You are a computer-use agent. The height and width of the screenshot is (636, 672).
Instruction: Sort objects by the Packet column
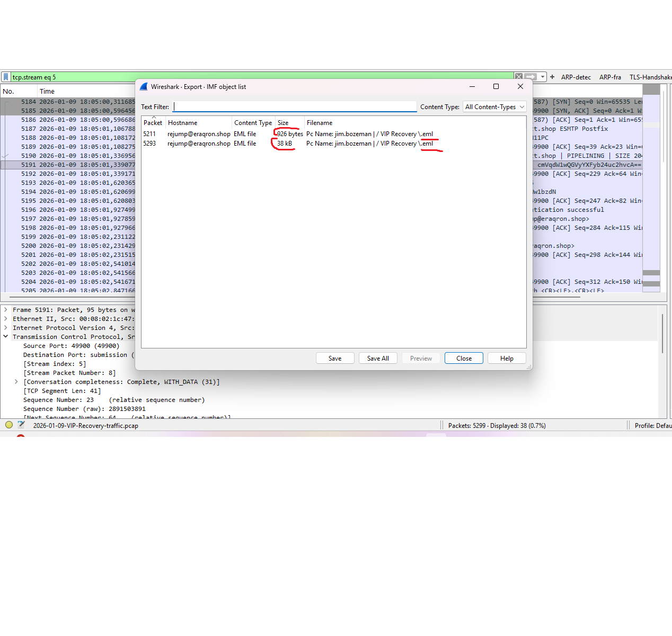coord(153,122)
